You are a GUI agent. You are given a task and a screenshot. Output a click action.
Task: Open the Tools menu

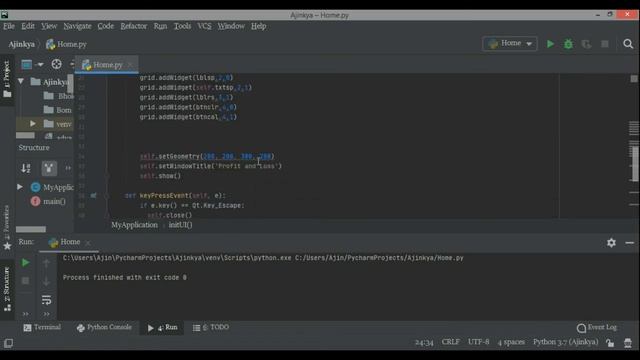[x=182, y=26]
